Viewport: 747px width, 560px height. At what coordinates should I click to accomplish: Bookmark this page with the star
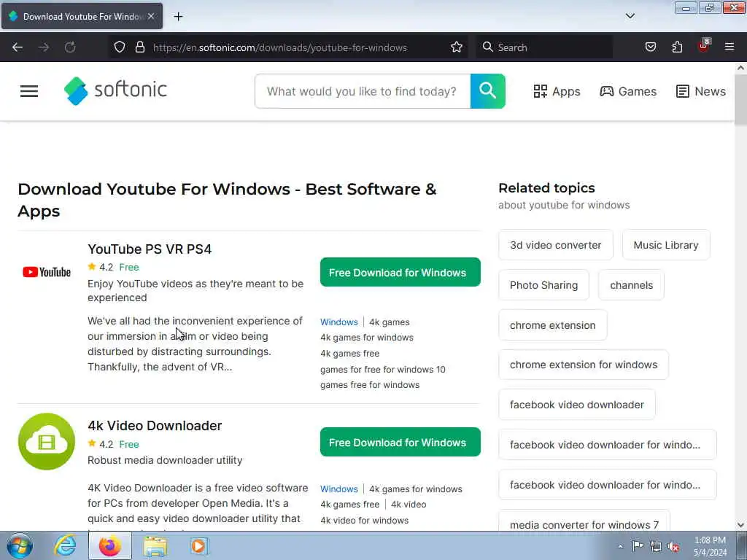pos(457,47)
